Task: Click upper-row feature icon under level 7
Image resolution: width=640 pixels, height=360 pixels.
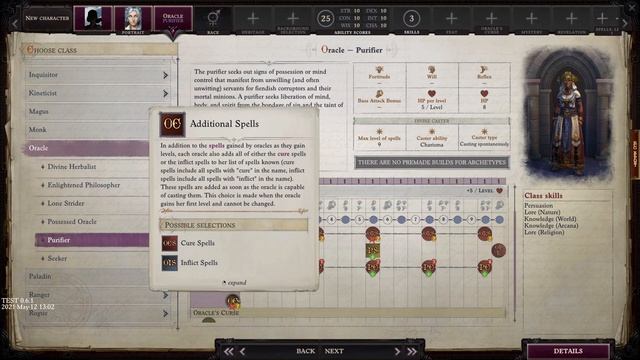Action: coord(429,234)
